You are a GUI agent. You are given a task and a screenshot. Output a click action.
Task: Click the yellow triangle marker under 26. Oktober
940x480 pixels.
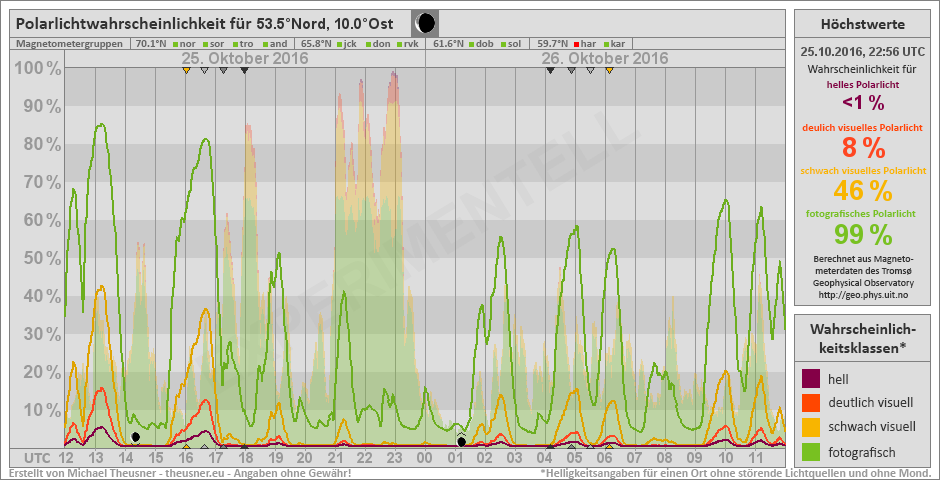[x=609, y=70]
